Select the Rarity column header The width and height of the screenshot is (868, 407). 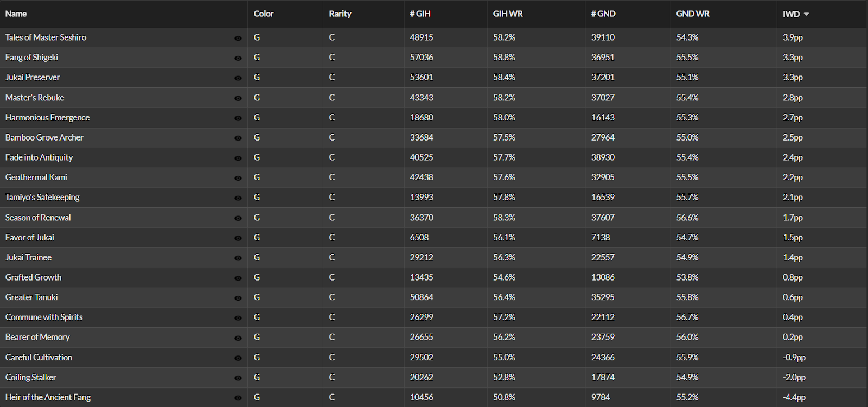click(x=340, y=14)
